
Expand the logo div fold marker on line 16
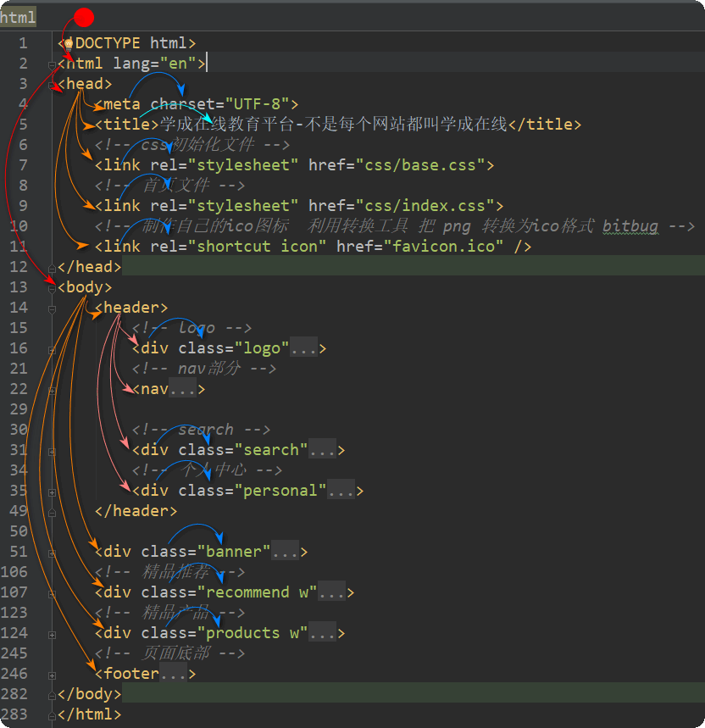[52, 350]
